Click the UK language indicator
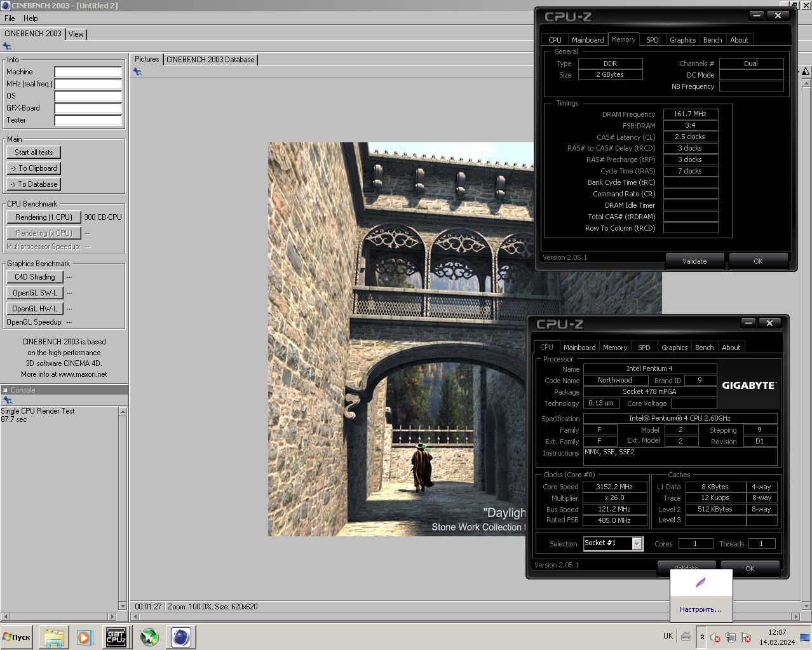The image size is (812, 650). pos(668,635)
